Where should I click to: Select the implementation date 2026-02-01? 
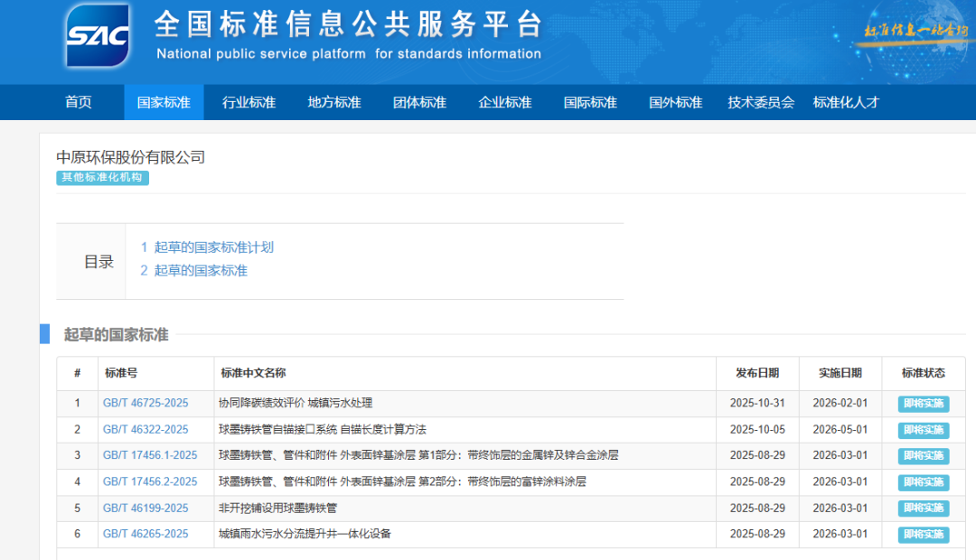(x=840, y=403)
